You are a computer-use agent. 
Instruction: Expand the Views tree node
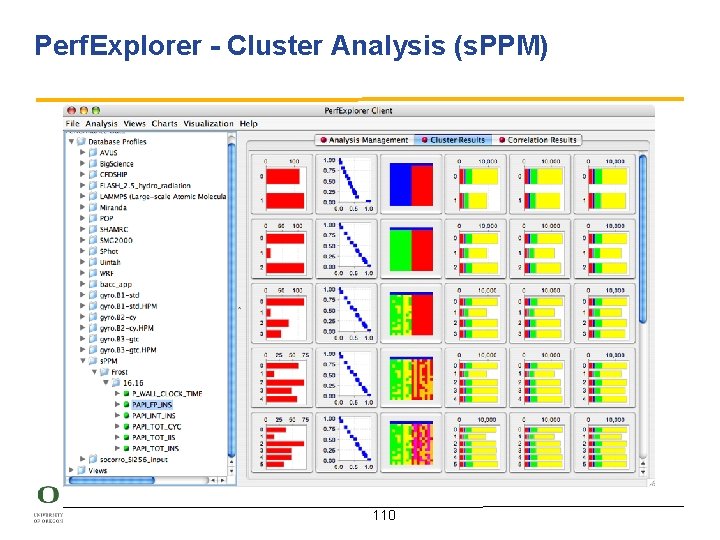(71, 470)
